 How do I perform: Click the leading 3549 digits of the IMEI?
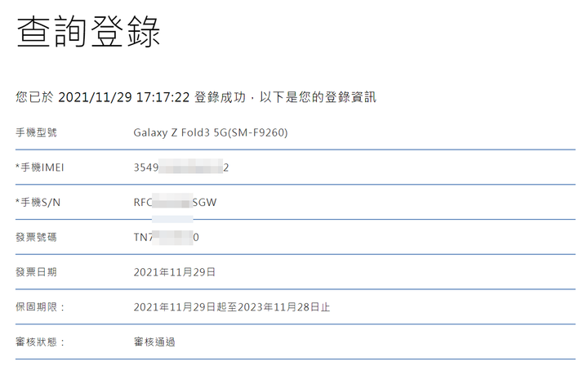[146, 168]
